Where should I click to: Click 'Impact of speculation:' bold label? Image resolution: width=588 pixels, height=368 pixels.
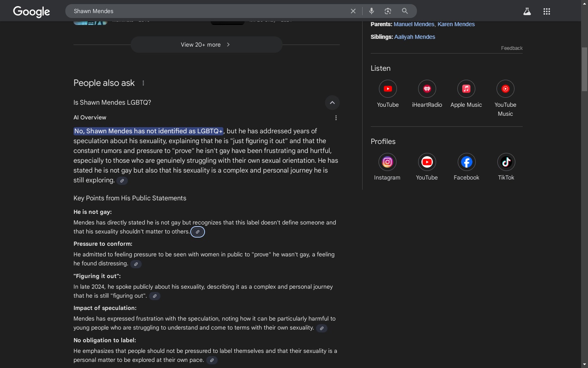coord(105,308)
